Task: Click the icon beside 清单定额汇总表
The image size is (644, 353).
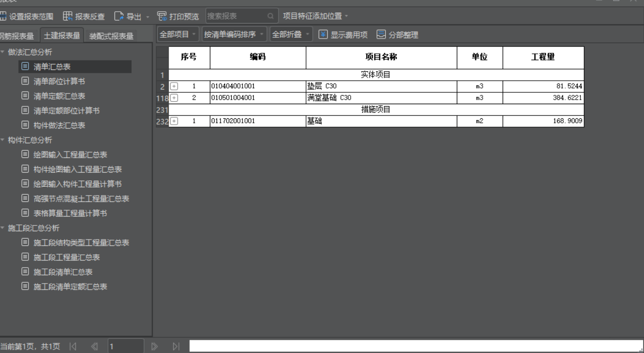Action: [x=25, y=96]
